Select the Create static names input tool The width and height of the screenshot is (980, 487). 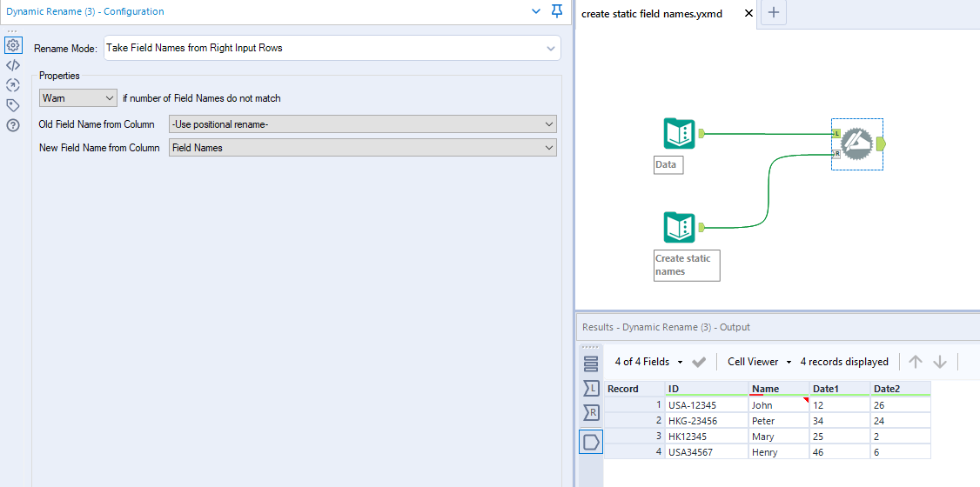(679, 228)
